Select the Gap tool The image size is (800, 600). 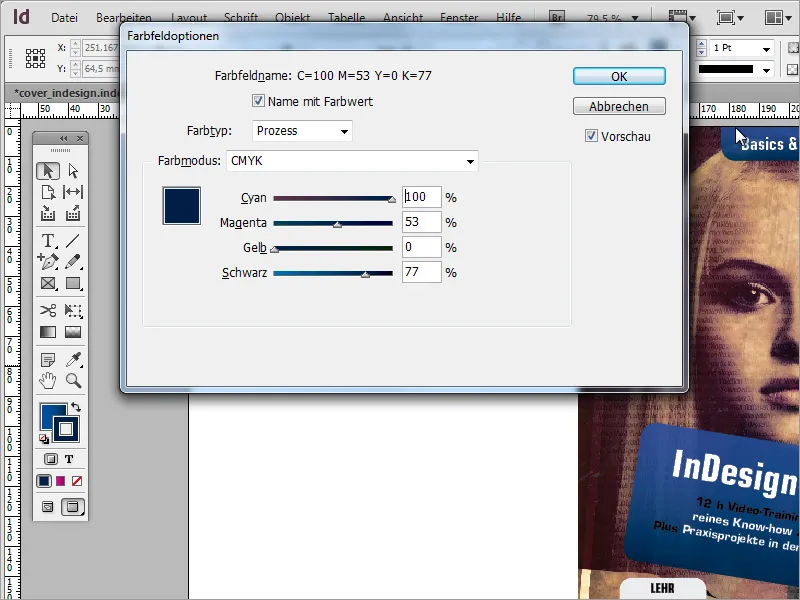pos(73,192)
